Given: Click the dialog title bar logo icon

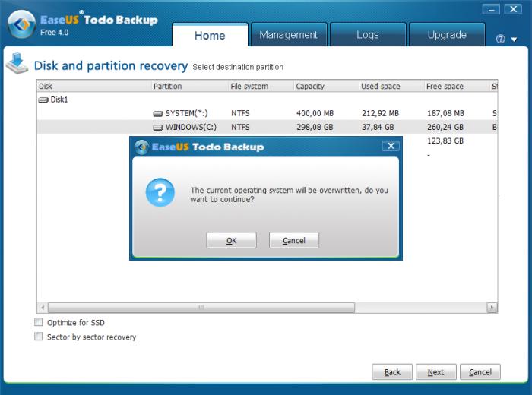Looking at the screenshot, I should click(141, 147).
